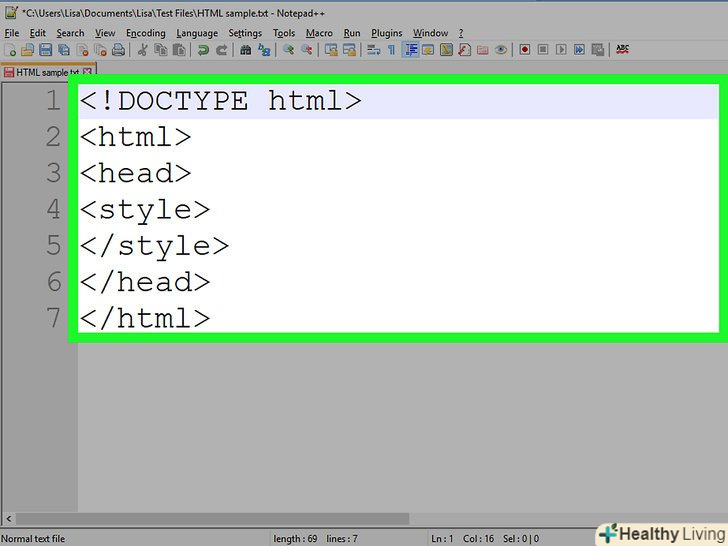
Task: Click the Stop Recording macro icon
Action: 543,50
